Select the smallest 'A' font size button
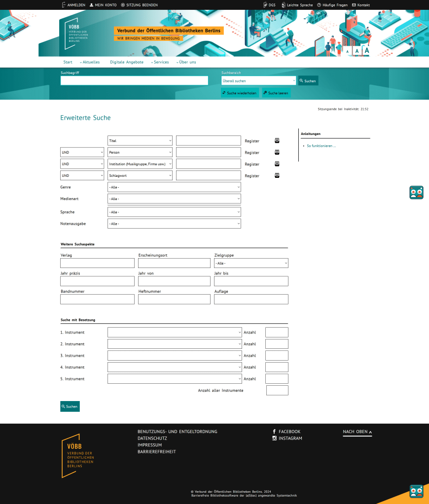Viewport: 429px width, 504px height. pos(348,51)
